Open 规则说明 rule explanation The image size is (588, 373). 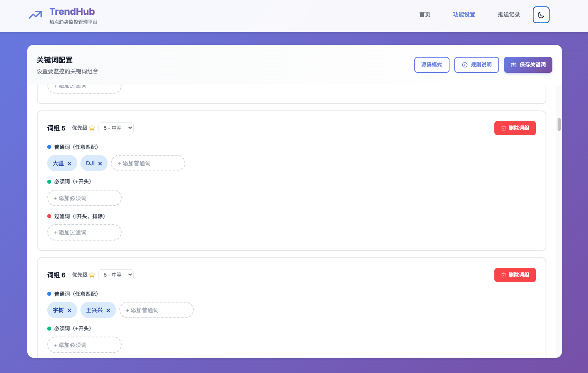tap(476, 65)
